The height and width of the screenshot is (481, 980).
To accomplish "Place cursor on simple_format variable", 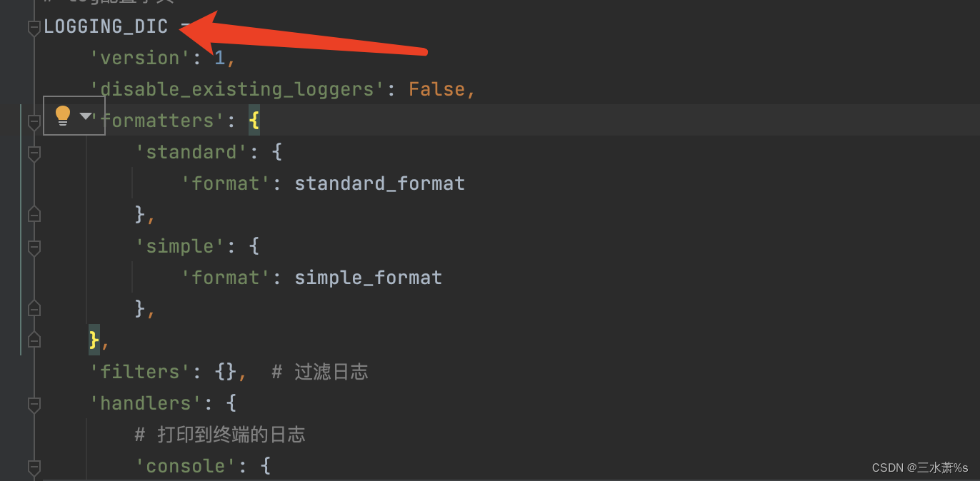I will coord(369,278).
